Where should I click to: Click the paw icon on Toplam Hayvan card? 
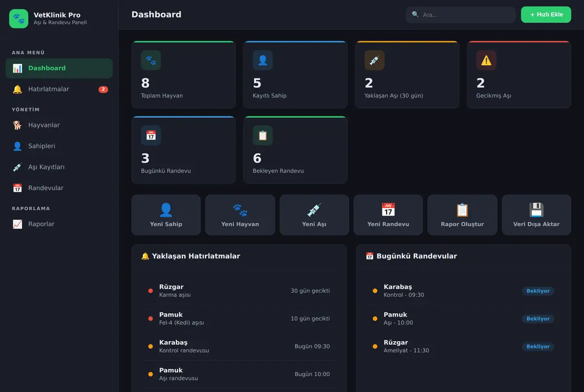(151, 60)
